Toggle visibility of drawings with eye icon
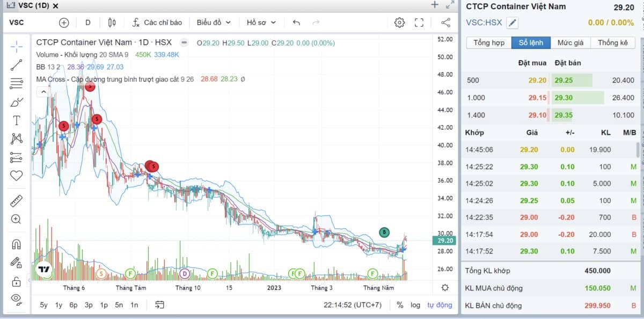 click(x=16, y=299)
